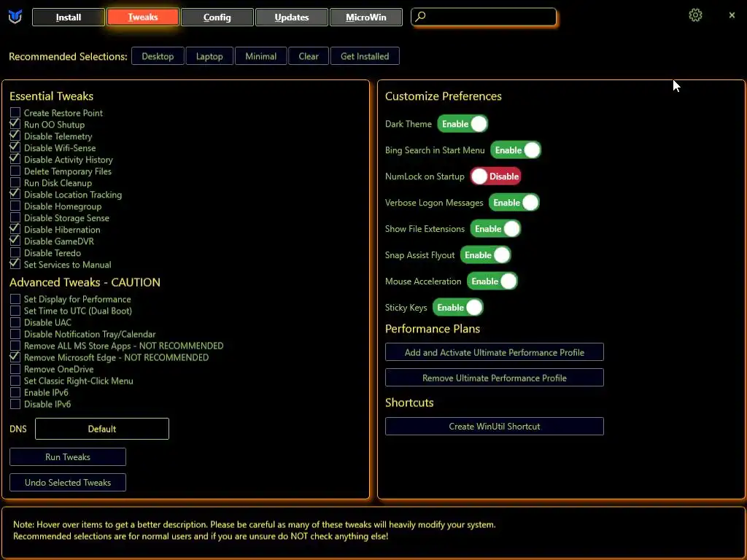Click the WinUtil logo icon
Image resolution: width=747 pixels, height=560 pixels.
15,17
